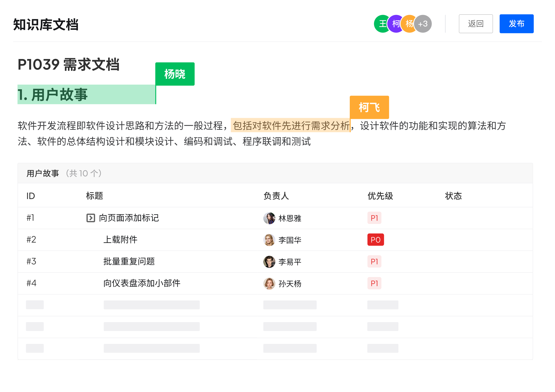555x392 pixels.
Task: Open the 向仪表盘添加小部件 story
Action: (x=142, y=283)
